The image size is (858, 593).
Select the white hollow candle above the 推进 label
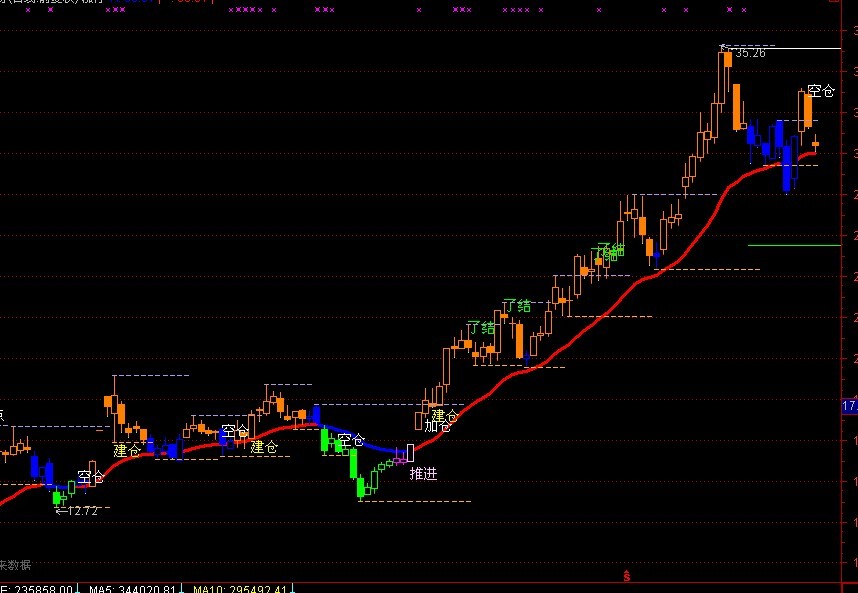click(410, 453)
